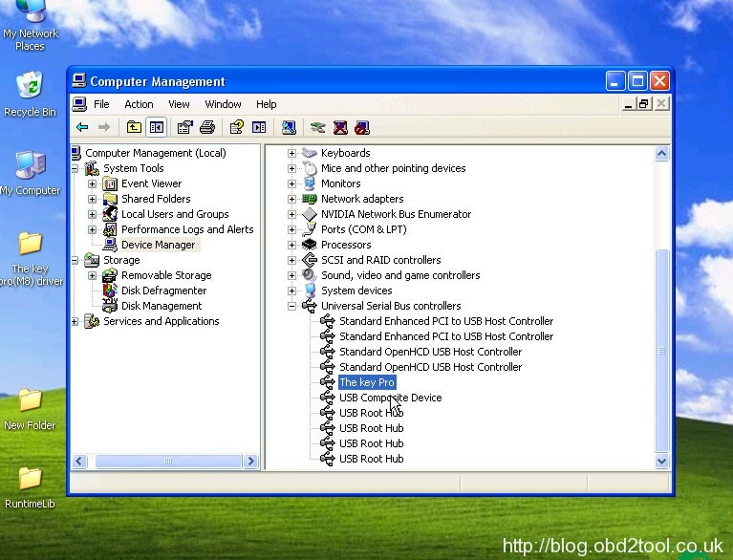The width and height of the screenshot is (733, 560).
Task: Click the Up One Level folder icon
Action: coord(134,127)
